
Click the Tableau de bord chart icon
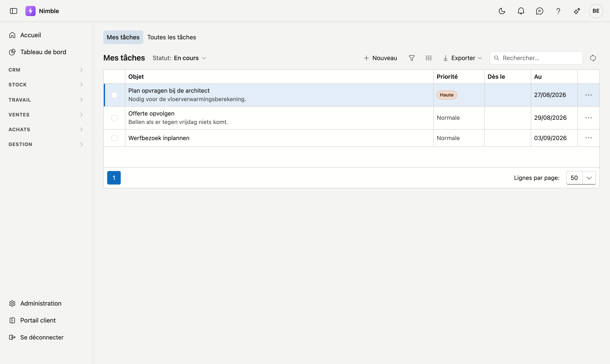(x=12, y=52)
